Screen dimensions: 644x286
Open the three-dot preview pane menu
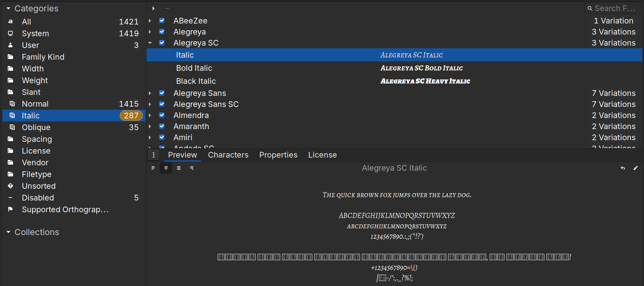click(154, 155)
